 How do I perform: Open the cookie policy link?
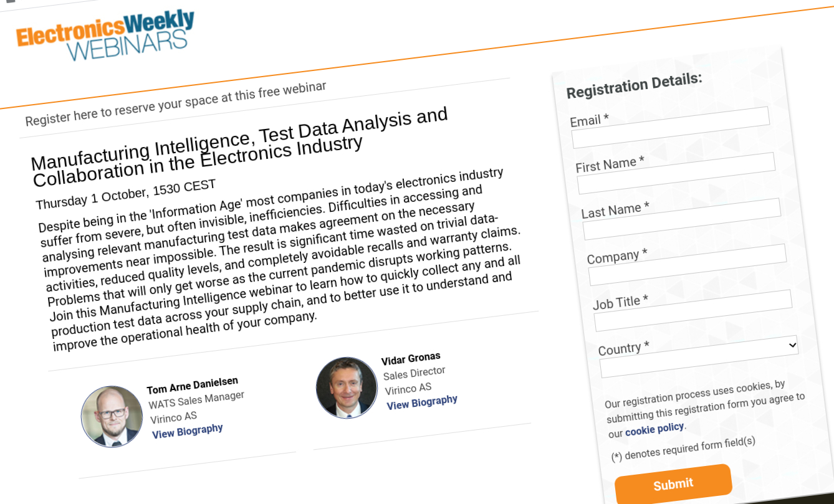point(653,428)
